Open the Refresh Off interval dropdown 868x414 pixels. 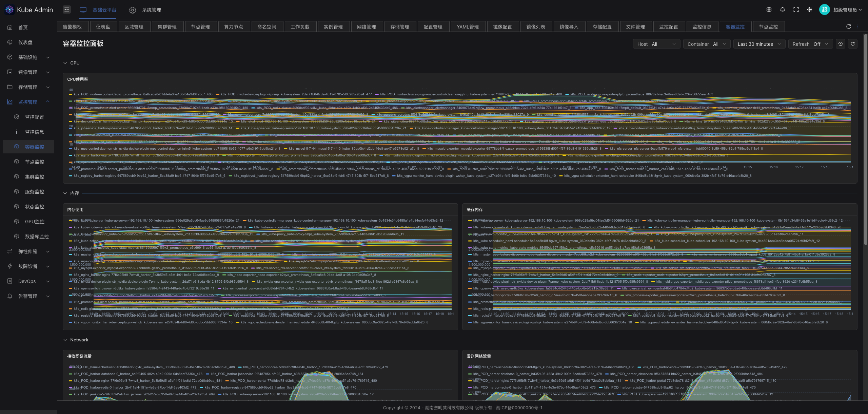click(x=810, y=44)
